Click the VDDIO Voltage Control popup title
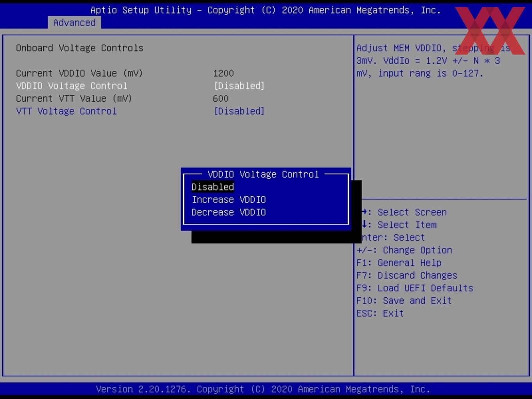This screenshot has width=532, height=399. coord(263,174)
